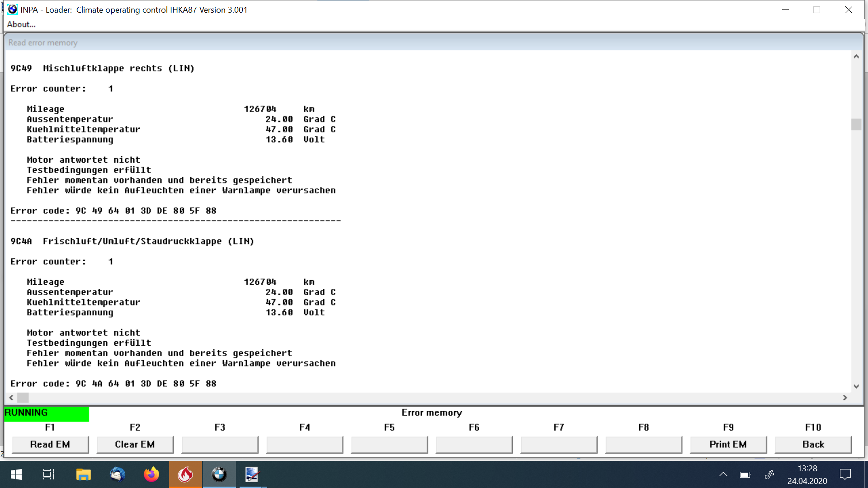Go back using the Back button
This screenshot has width=868, height=488.
point(813,445)
